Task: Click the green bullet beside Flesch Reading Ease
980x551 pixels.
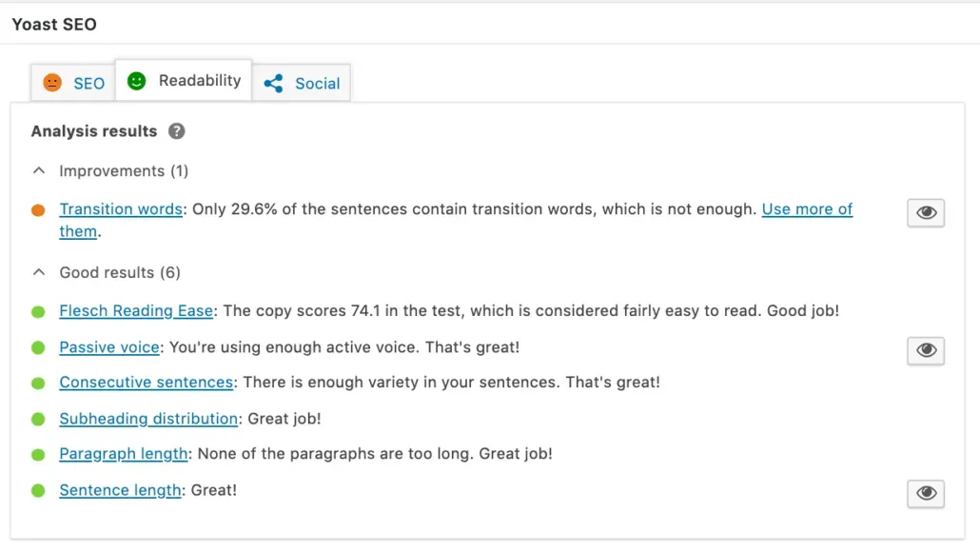Action: 38,310
